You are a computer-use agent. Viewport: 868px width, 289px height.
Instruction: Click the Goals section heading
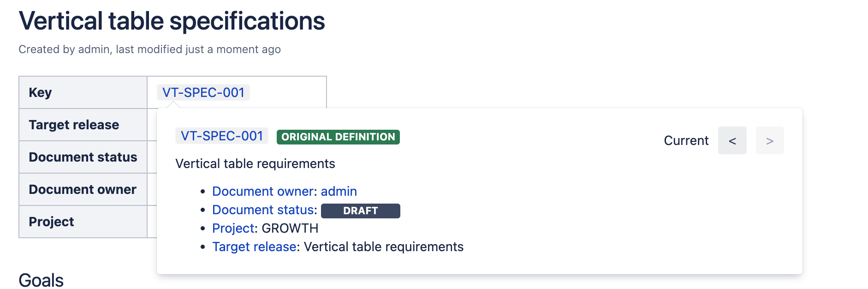click(41, 280)
